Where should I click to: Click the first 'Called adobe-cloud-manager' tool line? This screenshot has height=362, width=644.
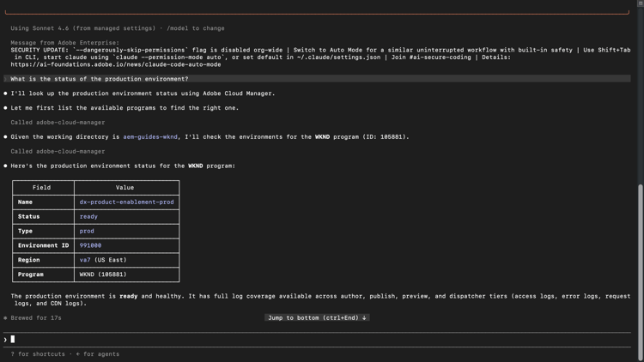click(58, 123)
